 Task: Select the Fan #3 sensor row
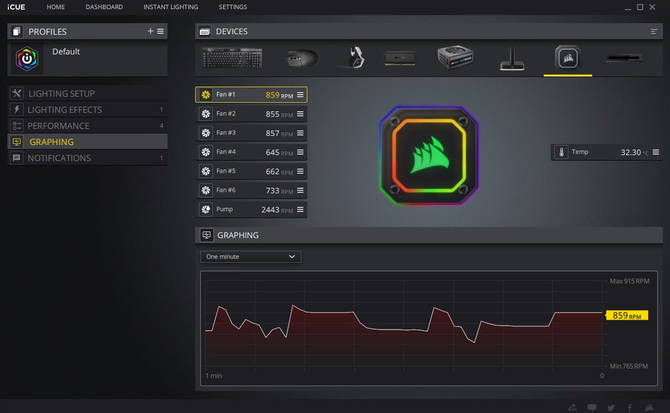tap(251, 133)
